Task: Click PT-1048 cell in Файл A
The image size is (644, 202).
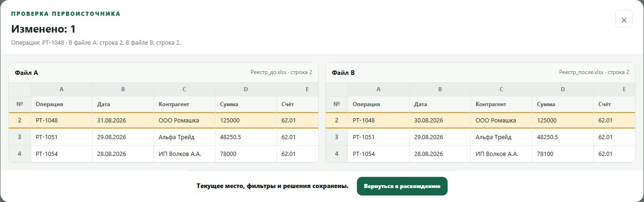Action: point(61,120)
